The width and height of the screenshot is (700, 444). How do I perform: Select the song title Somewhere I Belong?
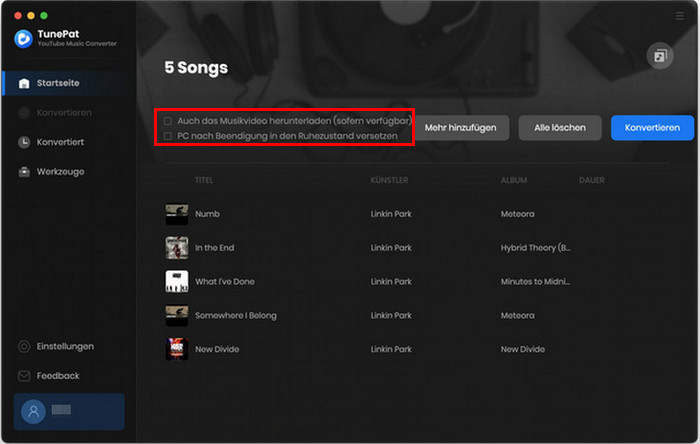click(x=236, y=315)
